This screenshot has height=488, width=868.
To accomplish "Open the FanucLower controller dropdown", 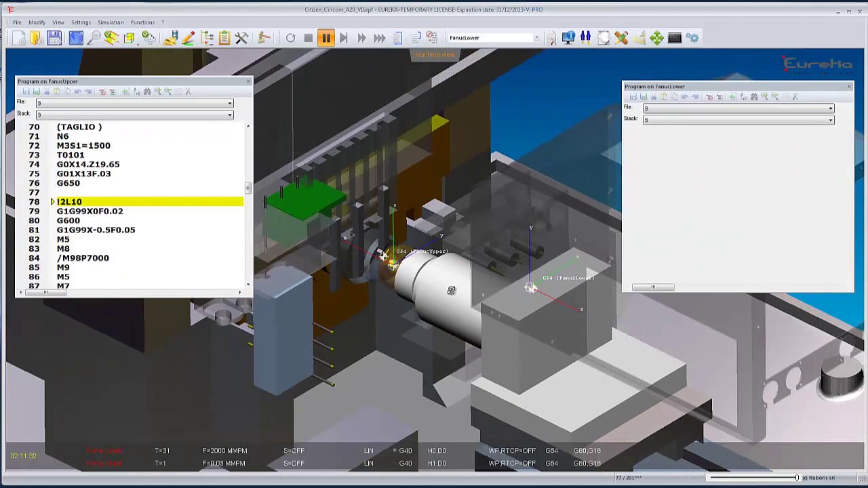I will point(536,38).
